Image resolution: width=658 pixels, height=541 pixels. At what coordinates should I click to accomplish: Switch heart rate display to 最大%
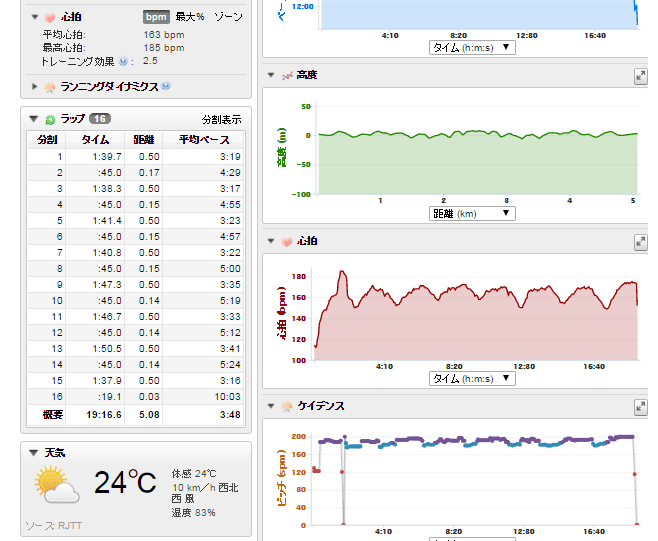(x=190, y=17)
